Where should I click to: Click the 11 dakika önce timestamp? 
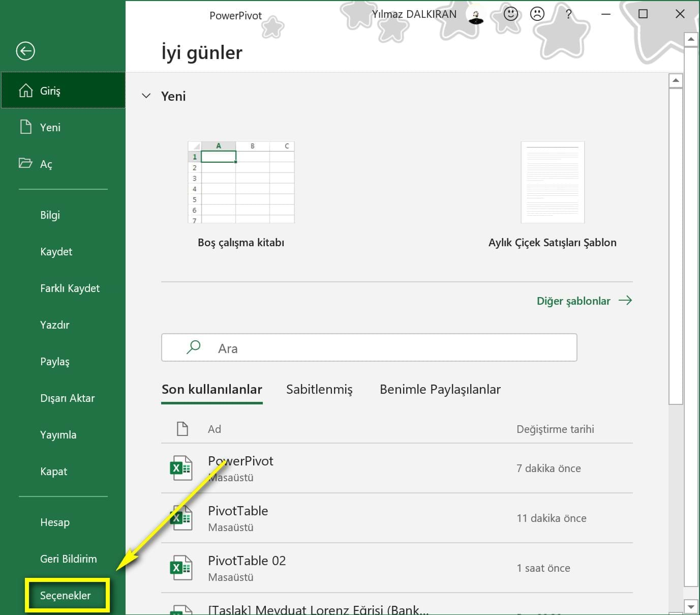point(552,518)
